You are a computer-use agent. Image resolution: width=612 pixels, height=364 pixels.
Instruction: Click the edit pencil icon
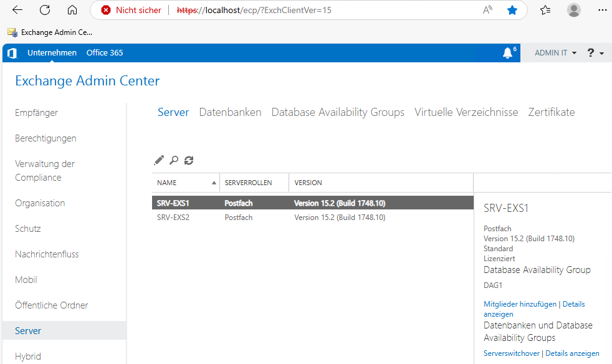(159, 160)
